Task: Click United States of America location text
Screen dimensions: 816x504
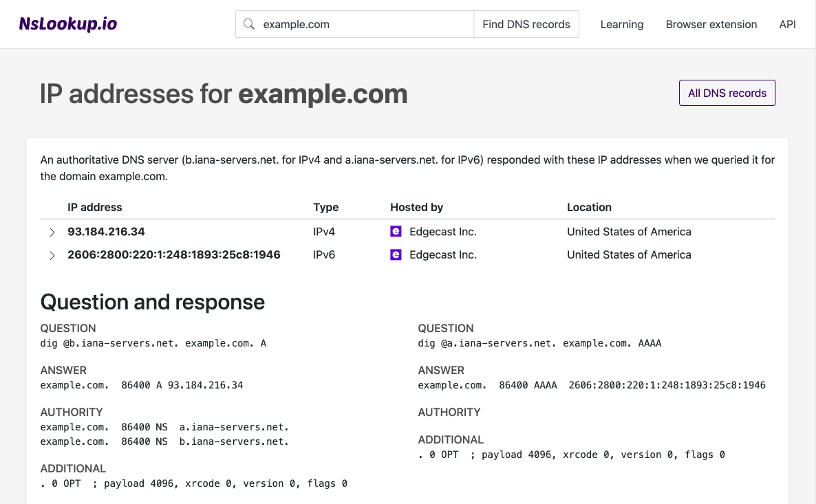Action: tap(629, 232)
